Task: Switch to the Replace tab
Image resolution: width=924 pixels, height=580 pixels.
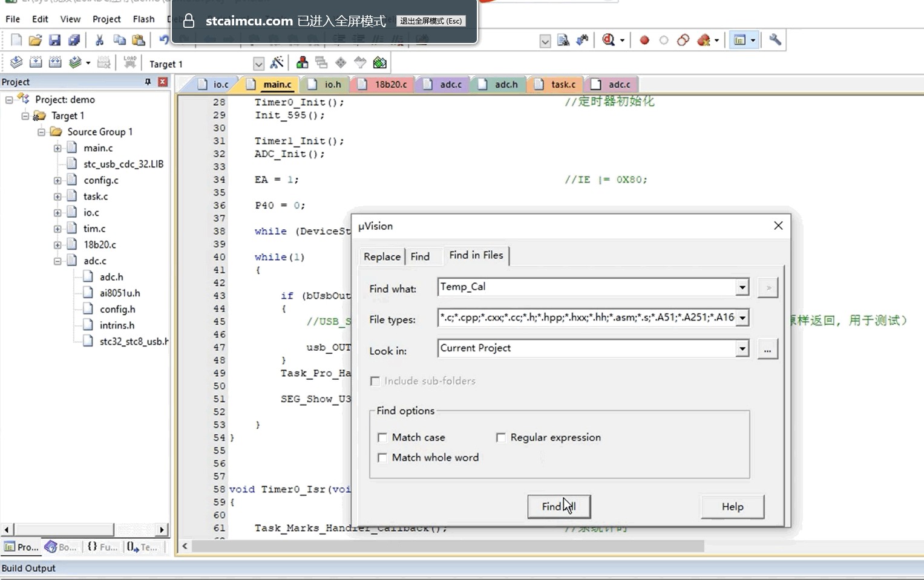Action: [382, 256]
